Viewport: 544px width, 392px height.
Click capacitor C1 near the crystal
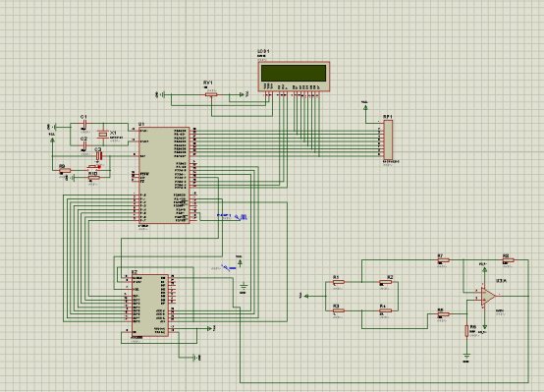[x=84, y=124]
